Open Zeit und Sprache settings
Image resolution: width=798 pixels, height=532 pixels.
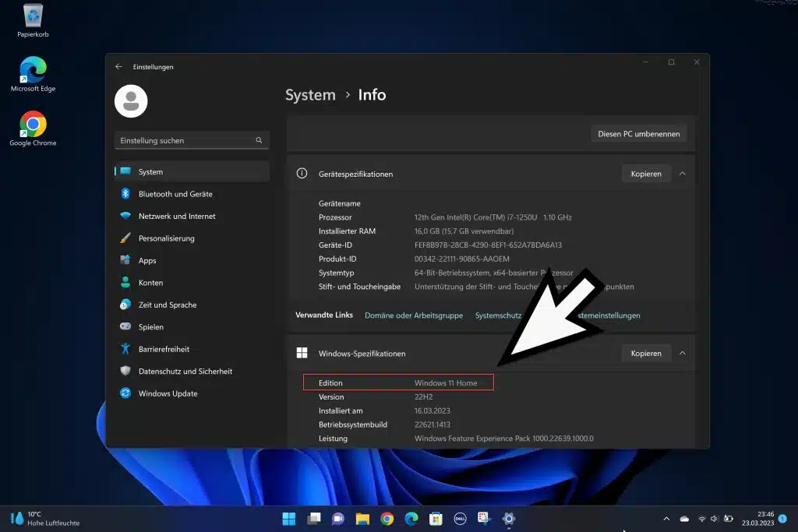click(192, 305)
